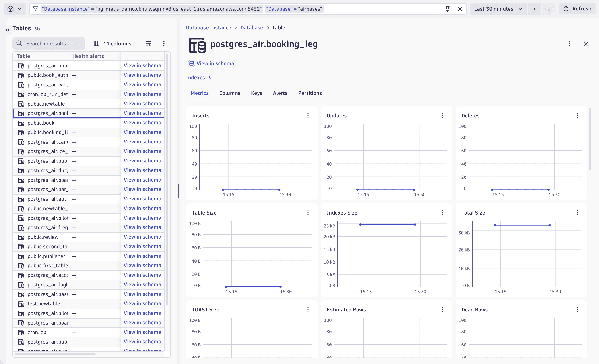Select the public.newtable row
The image size is (599, 364).
point(89,104)
